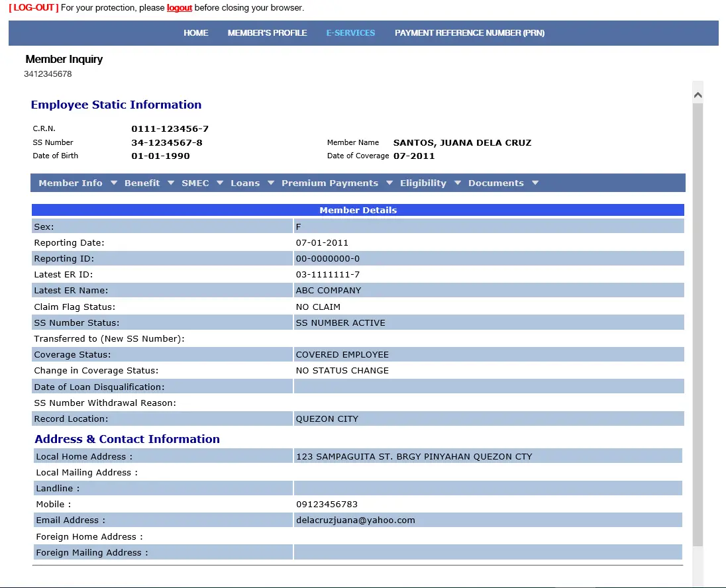Expand the Premium Payments dropdown

330,183
